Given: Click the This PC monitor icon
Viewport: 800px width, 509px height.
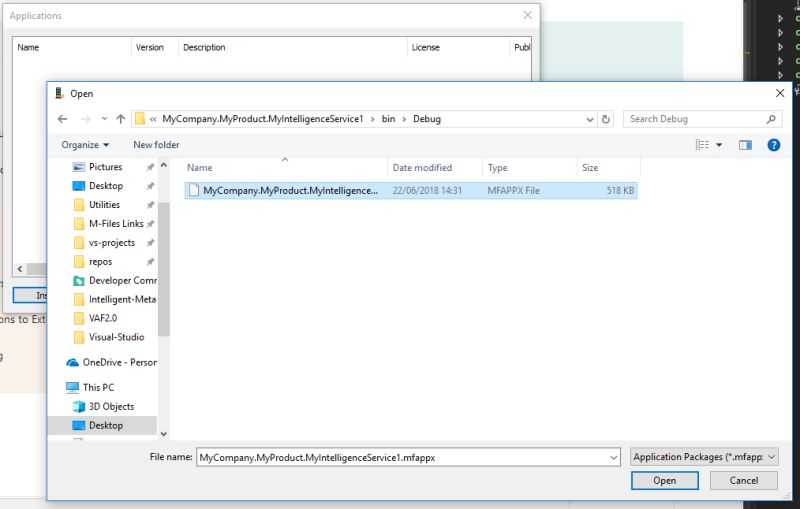Looking at the screenshot, I should point(72,388).
